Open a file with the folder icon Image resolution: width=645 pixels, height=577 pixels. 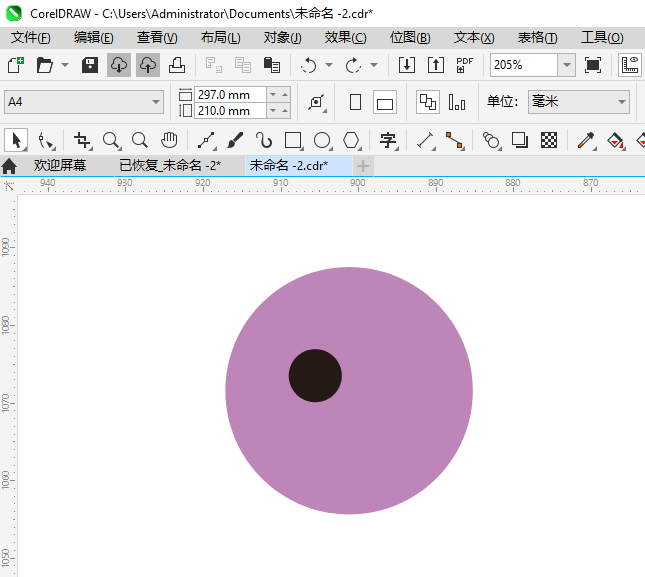tap(44, 65)
